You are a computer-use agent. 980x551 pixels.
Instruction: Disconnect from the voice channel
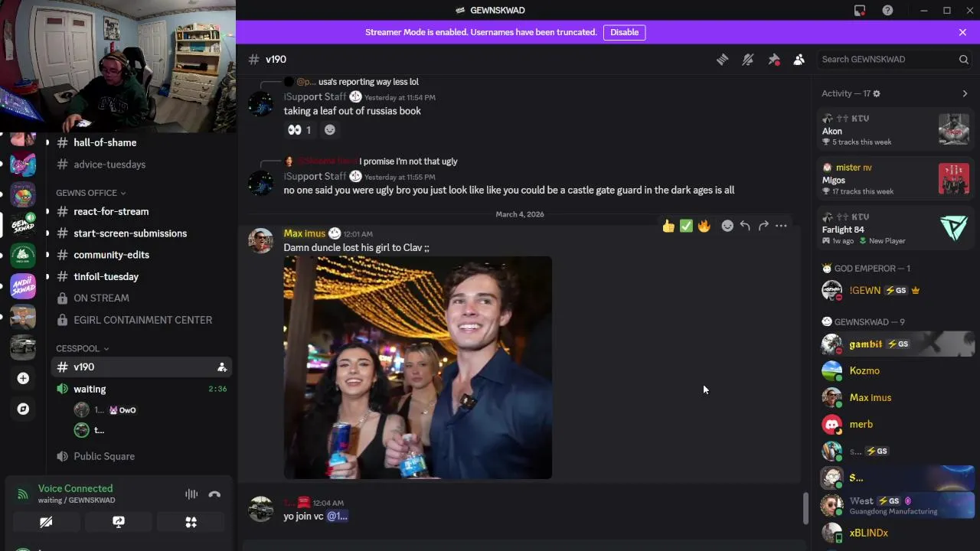[214, 494]
